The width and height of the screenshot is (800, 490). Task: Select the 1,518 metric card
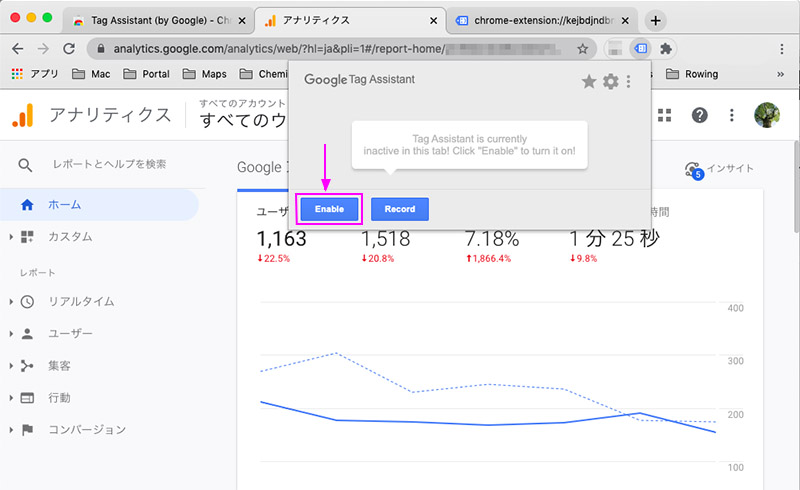[x=386, y=238]
